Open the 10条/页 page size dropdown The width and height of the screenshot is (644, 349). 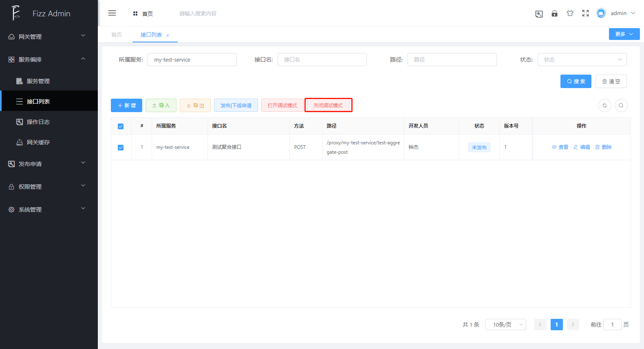[505, 325]
